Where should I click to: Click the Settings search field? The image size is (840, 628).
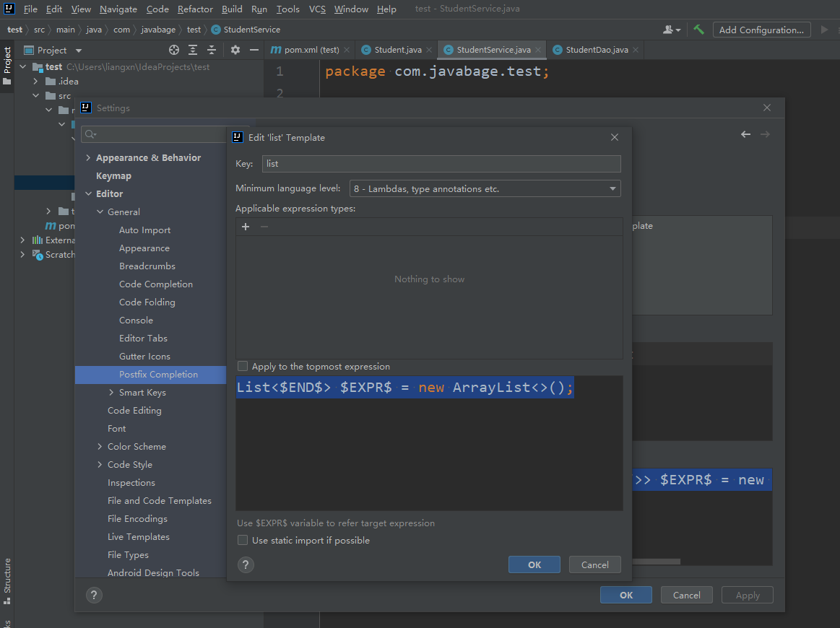click(155, 134)
